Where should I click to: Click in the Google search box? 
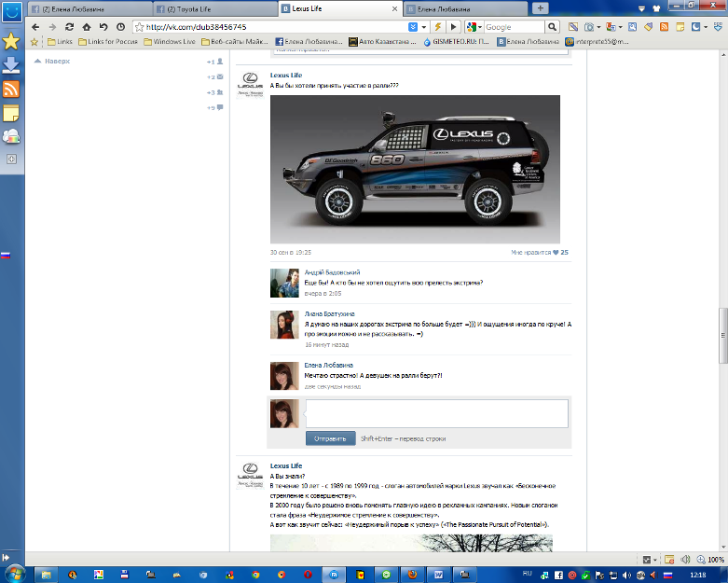(514, 27)
